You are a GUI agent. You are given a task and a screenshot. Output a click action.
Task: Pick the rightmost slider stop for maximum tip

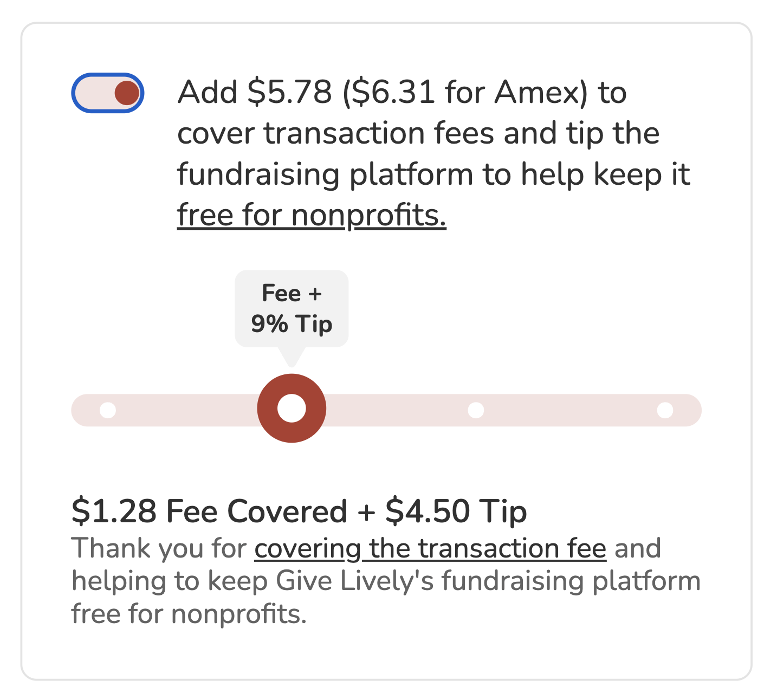666,410
